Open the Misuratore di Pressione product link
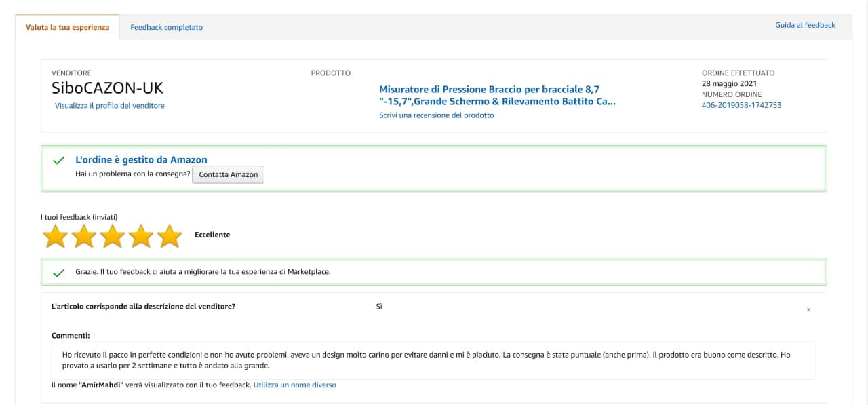Image resolution: width=868 pixels, height=405 pixels. pos(497,96)
